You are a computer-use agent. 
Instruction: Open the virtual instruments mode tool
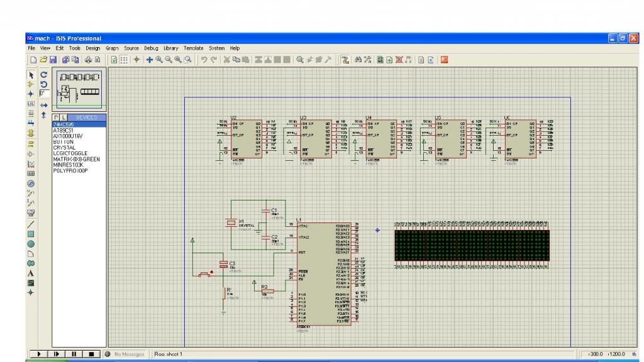point(31,212)
